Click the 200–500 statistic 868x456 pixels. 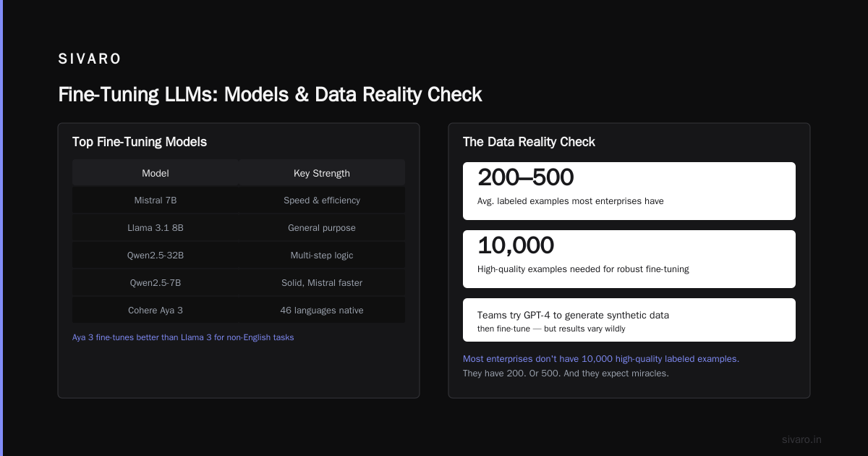click(x=525, y=178)
